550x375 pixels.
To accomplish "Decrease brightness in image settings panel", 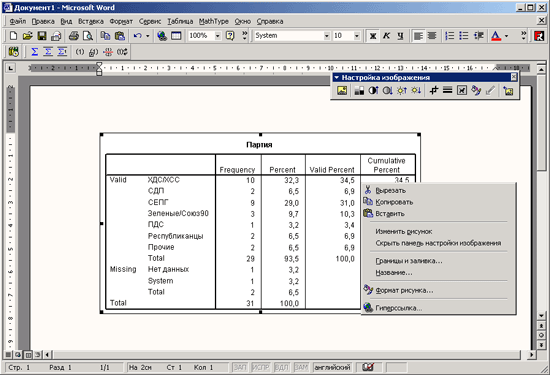I will pyautogui.click(x=416, y=91).
